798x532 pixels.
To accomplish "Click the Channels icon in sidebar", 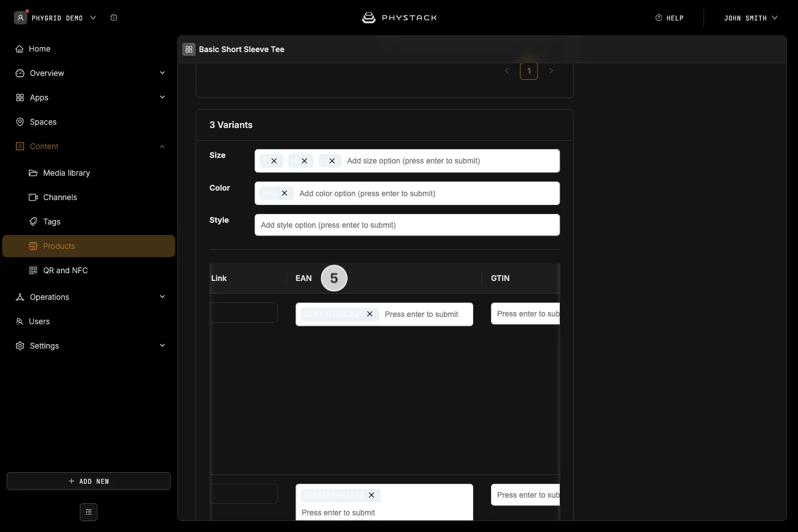I will 33,197.
